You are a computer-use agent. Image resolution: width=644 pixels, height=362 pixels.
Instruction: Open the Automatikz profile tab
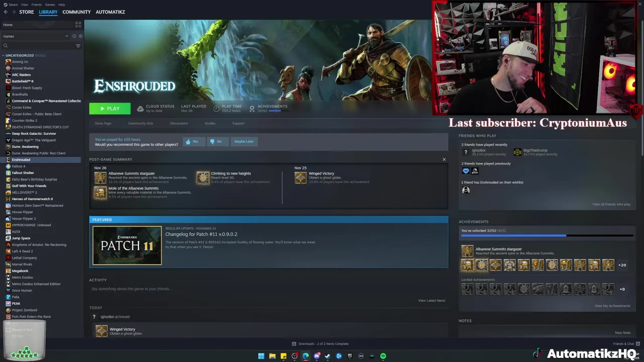110,12
